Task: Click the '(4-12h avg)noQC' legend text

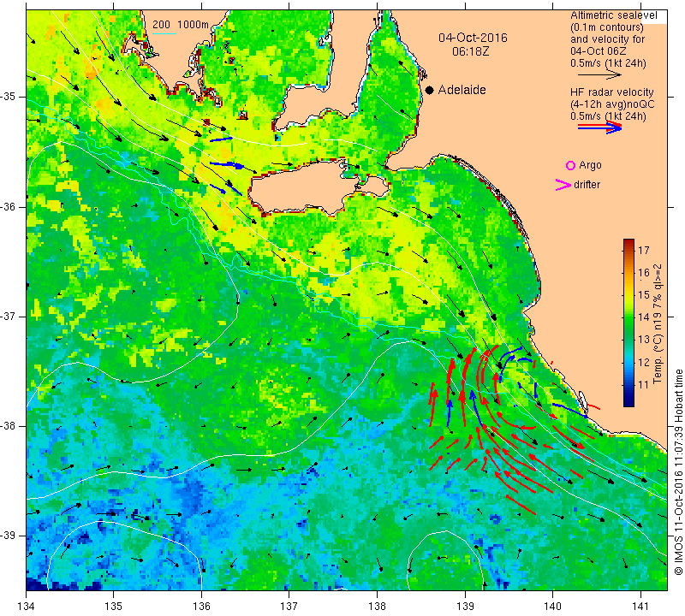Action: click(612, 104)
